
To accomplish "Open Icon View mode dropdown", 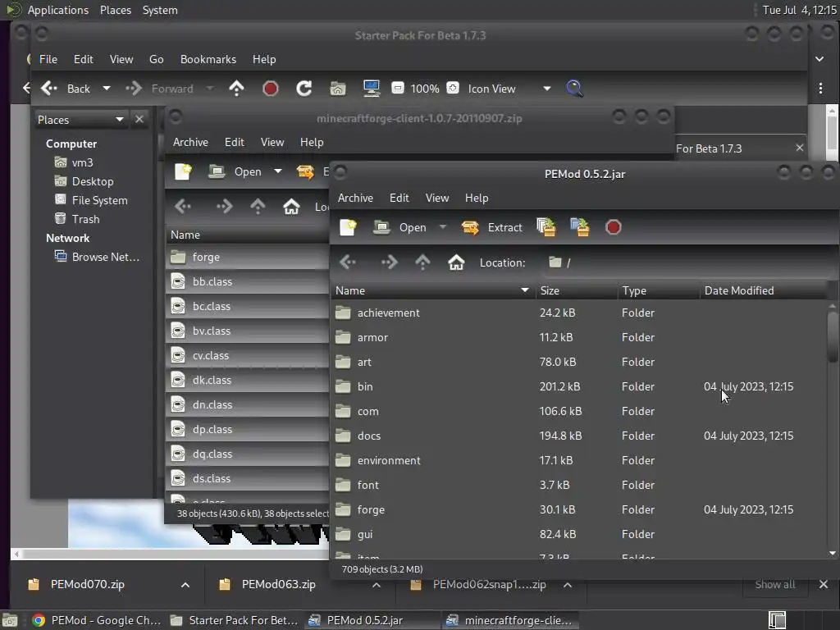I will pos(509,89).
